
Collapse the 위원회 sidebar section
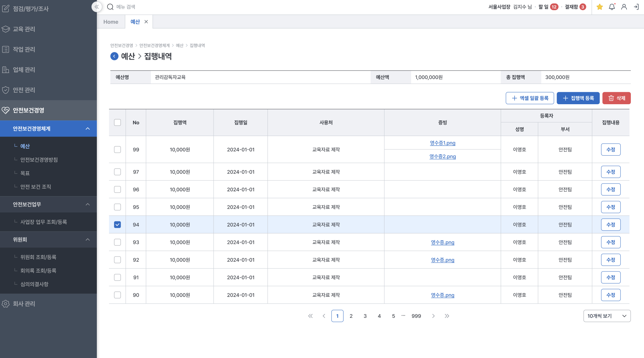pos(88,240)
